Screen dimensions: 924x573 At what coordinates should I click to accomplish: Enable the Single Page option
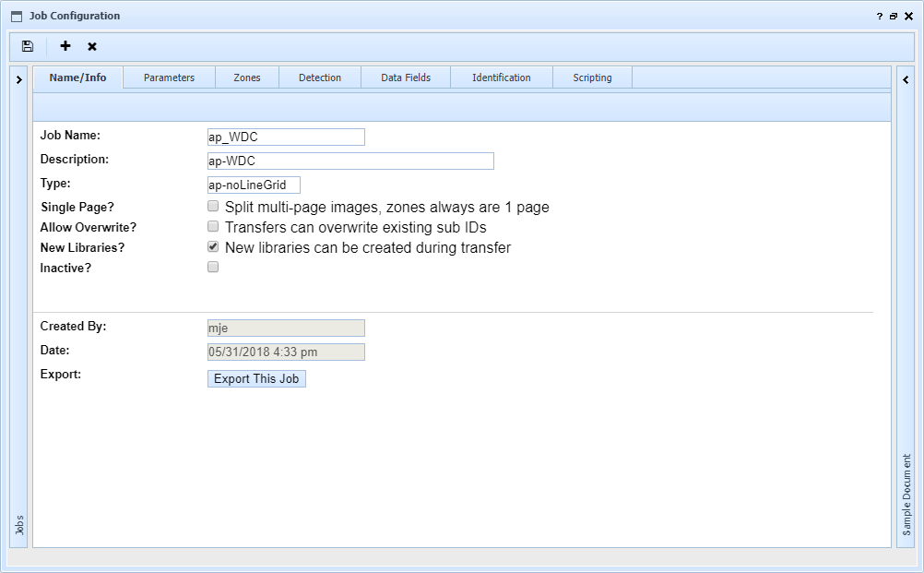(x=213, y=206)
